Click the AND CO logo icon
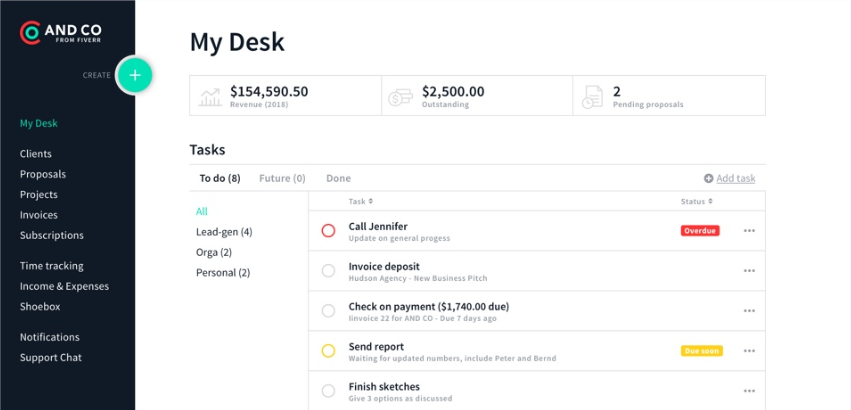 31,34
